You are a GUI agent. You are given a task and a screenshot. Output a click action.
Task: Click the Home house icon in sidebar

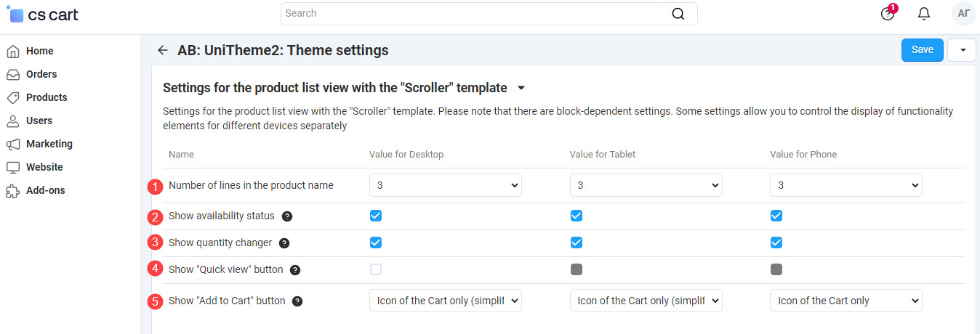pyautogui.click(x=13, y=52)
